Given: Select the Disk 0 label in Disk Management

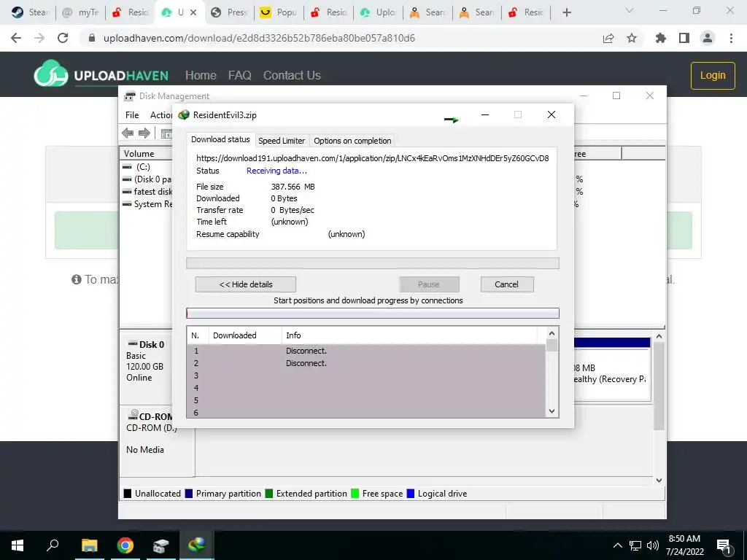Looking at the screenshot, I should (x=151, y=344).
